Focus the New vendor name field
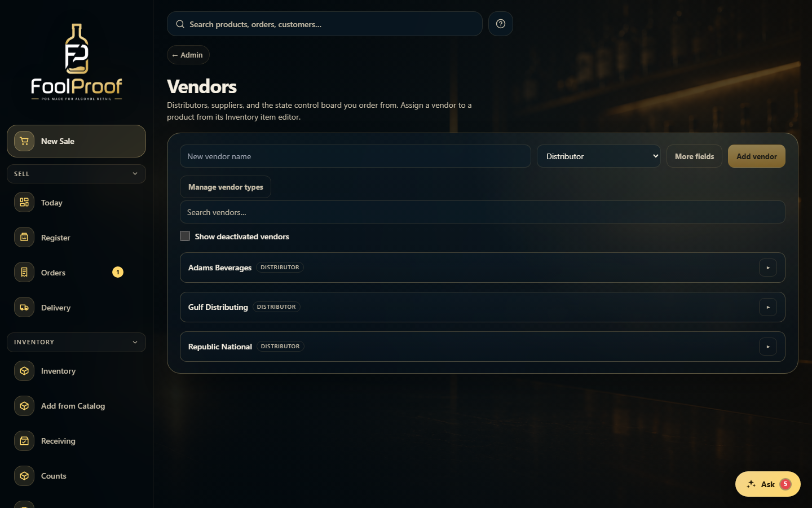The width and height of the screenshot is (812, 508). pyautogui.click(x=355, y=156)
